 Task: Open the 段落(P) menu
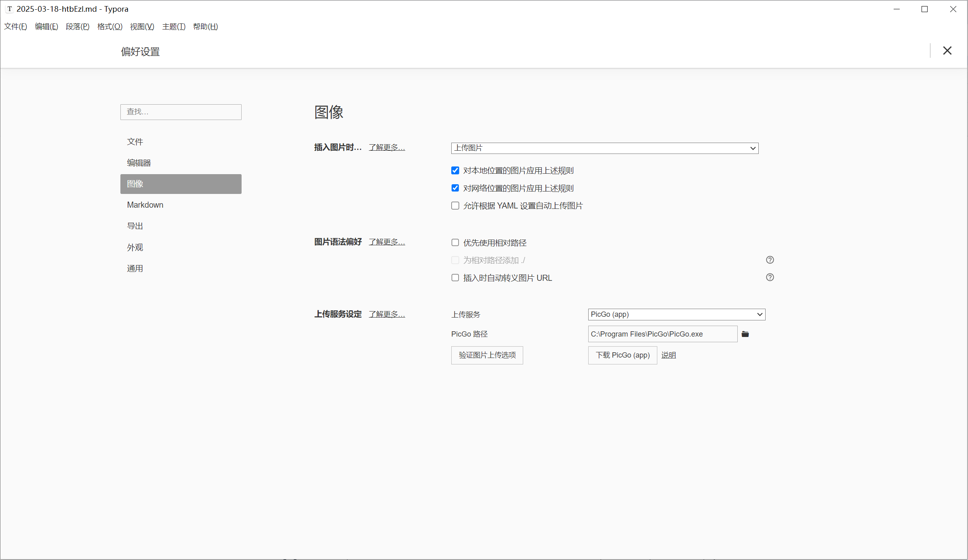point(78,27)
